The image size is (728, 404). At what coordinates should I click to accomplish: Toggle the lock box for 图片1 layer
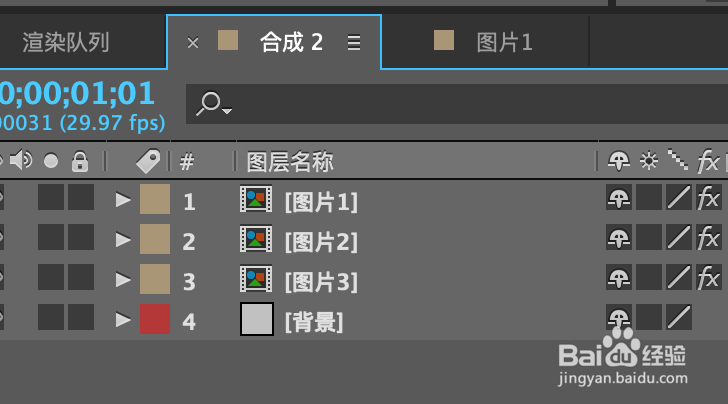(x=80, y=198)
